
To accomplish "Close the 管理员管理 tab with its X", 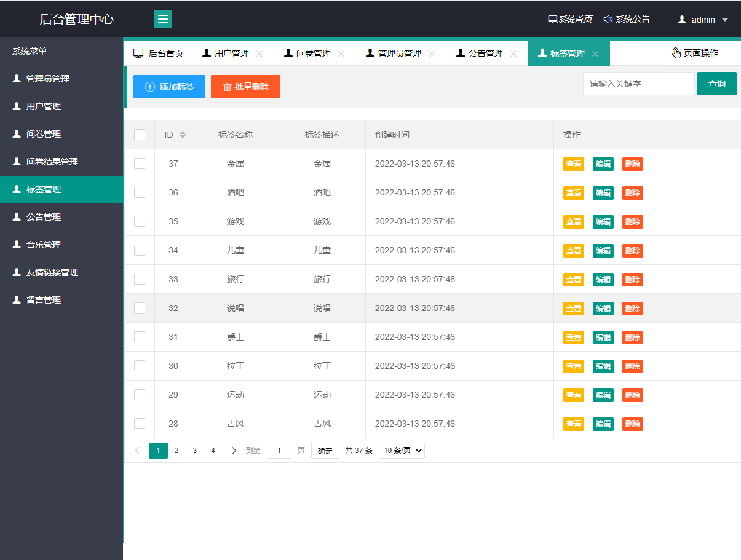I will coord(432,54).
